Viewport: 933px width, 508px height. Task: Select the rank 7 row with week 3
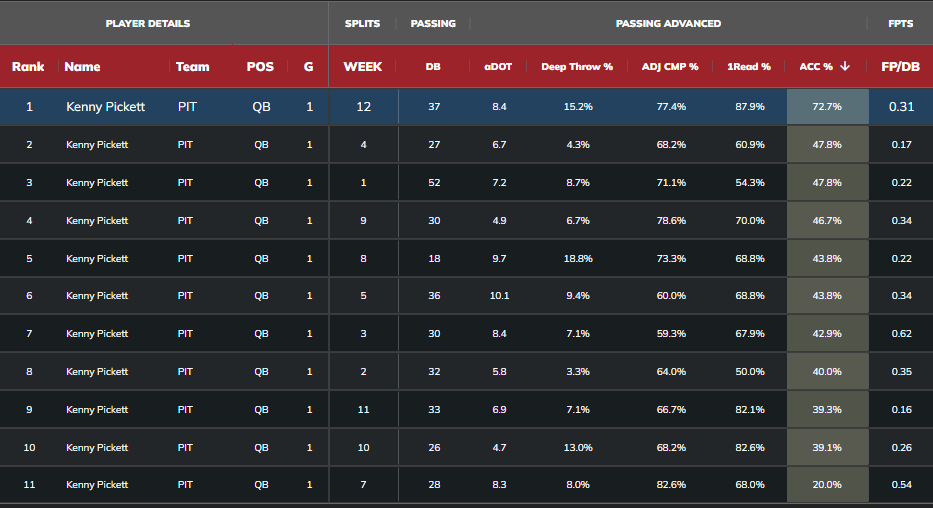(466, 334)
